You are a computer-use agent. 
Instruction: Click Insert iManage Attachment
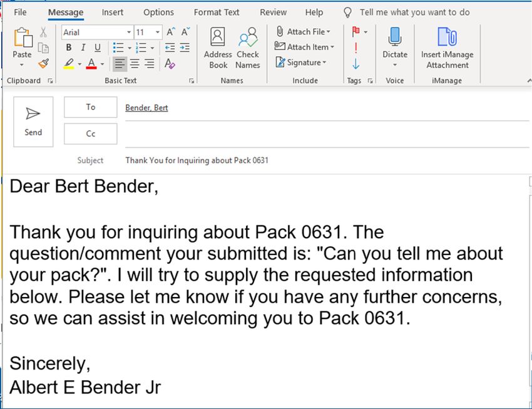pyautogui.click(x=447, y=48)
